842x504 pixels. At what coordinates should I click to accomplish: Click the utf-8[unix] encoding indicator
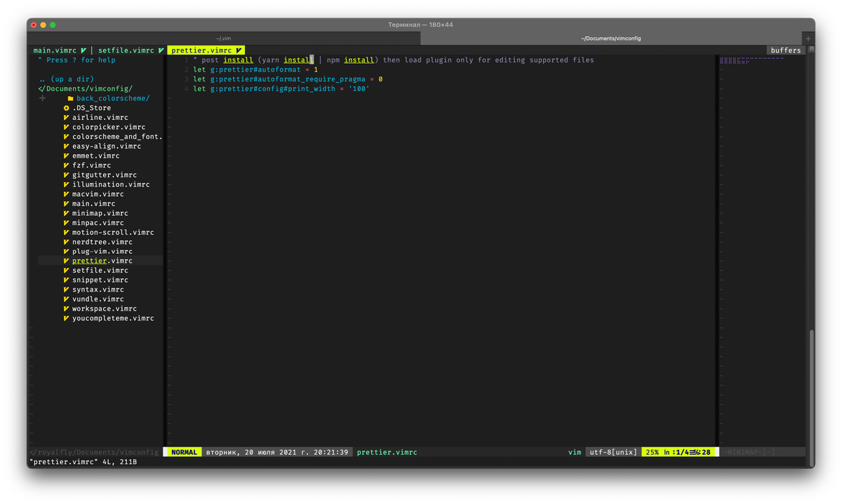tap(613, 453)
